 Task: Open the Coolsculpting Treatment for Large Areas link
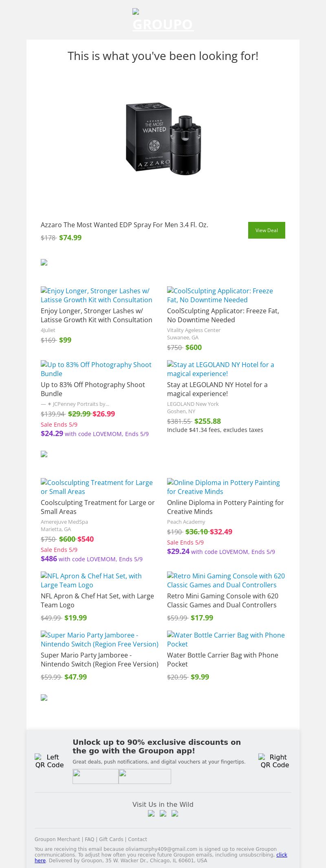point(97,487)
